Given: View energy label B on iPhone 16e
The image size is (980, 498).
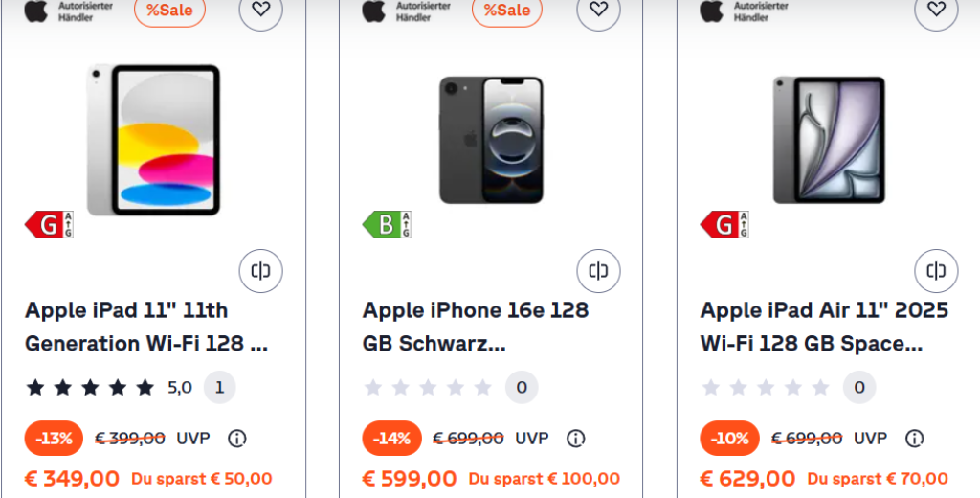Looking at the screenshot, I should [x=387, y=225].
